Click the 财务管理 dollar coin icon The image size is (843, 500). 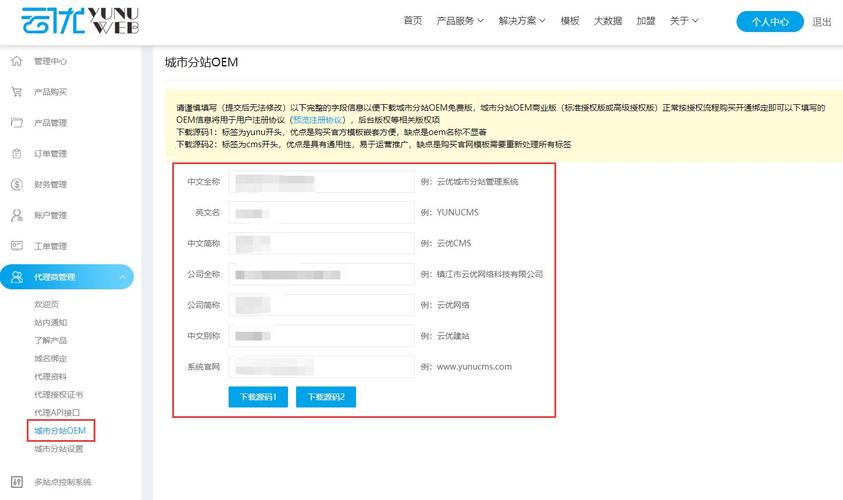17,184
